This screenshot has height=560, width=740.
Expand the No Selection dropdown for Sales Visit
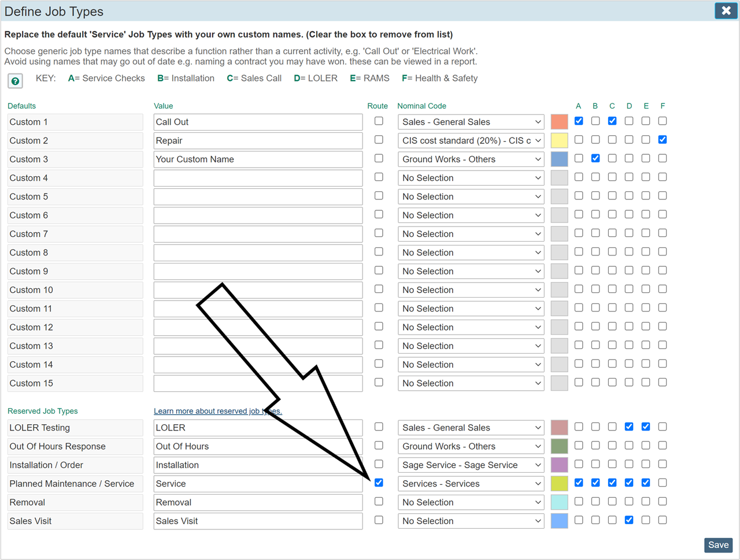pos(471,521)
